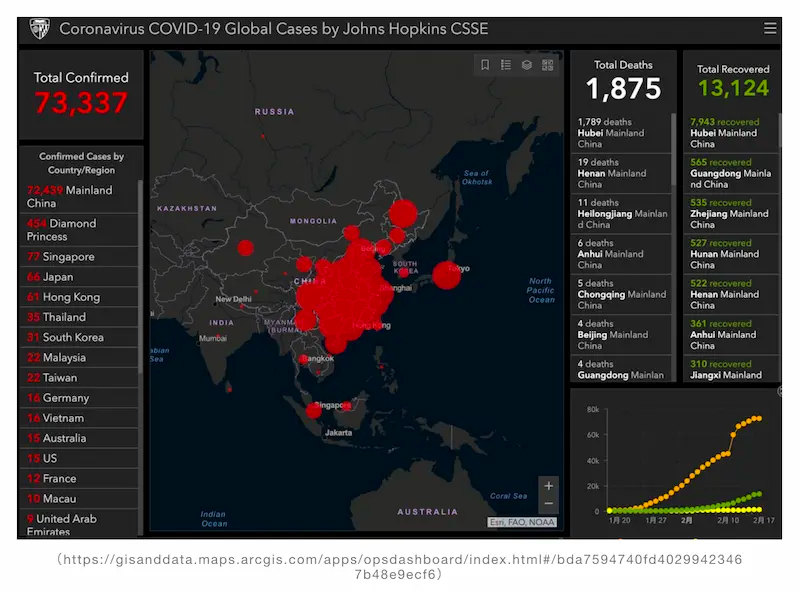Choose South Korea in the country list

[x=79, y=337]
